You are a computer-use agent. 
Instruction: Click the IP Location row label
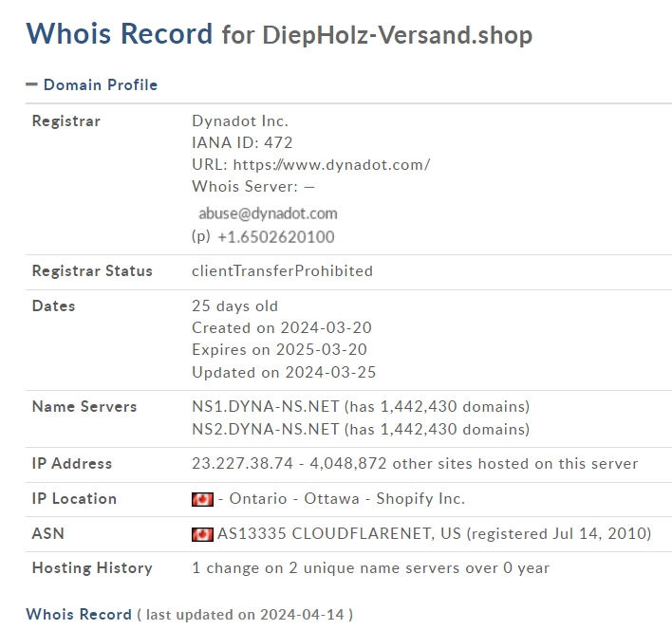(74, 499)
